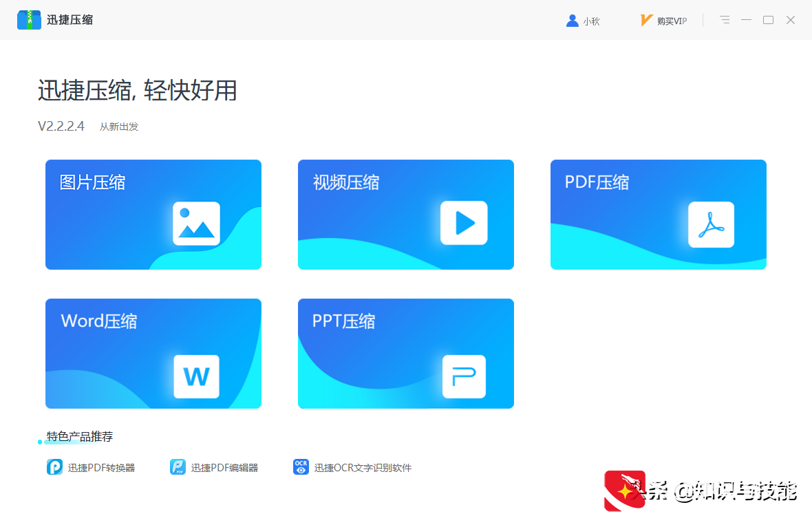The width and height of the screenshot is (812, 516).
Task: Click the 特色产品推荐 section heading
Action: point(79,436)
